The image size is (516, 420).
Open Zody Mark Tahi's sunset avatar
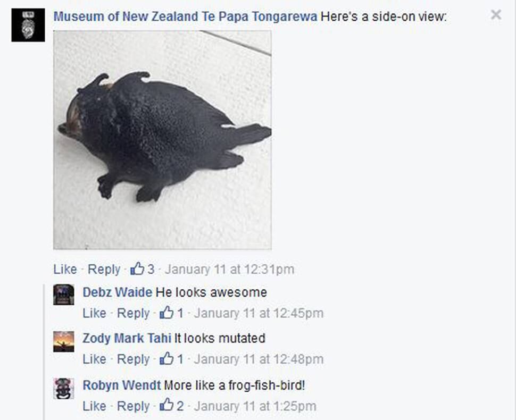click(64, 341)
